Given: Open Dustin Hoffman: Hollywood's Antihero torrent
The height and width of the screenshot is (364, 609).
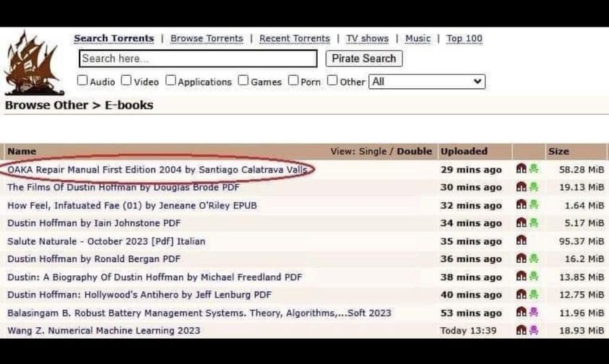Looking at the screenshot, I should [x=139, y=295].
